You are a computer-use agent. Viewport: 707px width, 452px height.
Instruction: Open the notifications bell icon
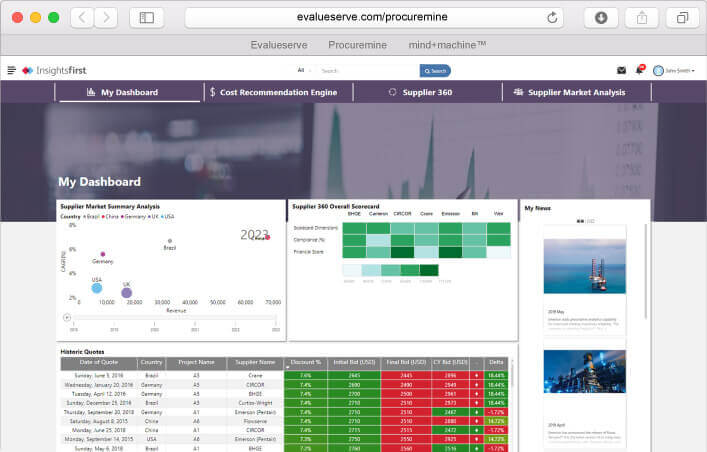tap(639, 70)
